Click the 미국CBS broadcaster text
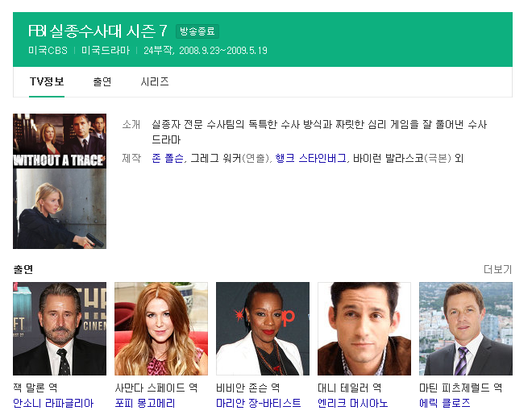Image resolution: width=532 pixels, height=419 pixels. click(48, 51)
